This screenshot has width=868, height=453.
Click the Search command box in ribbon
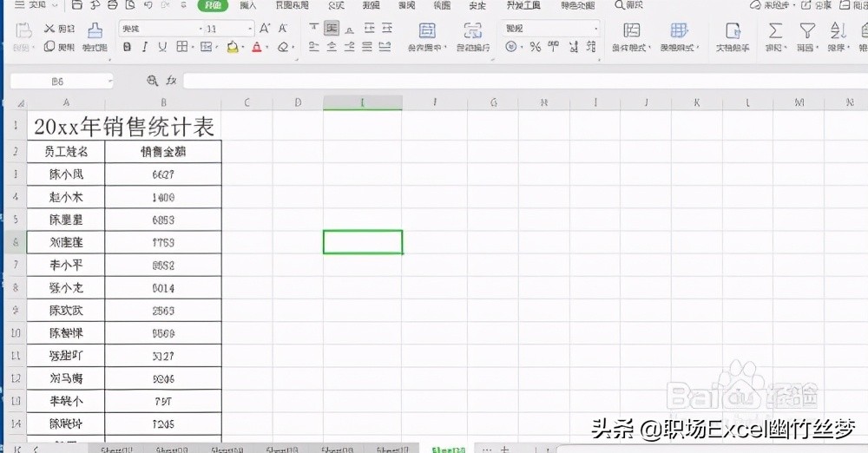coord(628,5)
